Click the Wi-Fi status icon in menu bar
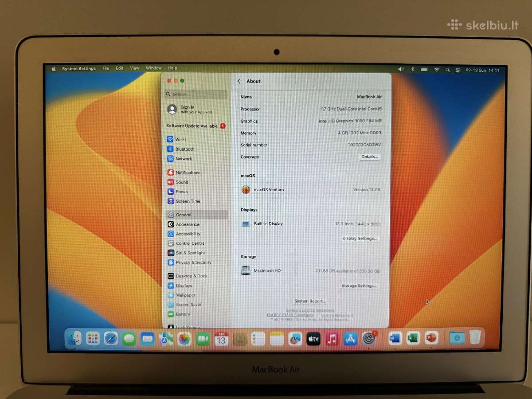Image resolution: width=532 pixels, height=399 pixels. [x=436, y=70]
